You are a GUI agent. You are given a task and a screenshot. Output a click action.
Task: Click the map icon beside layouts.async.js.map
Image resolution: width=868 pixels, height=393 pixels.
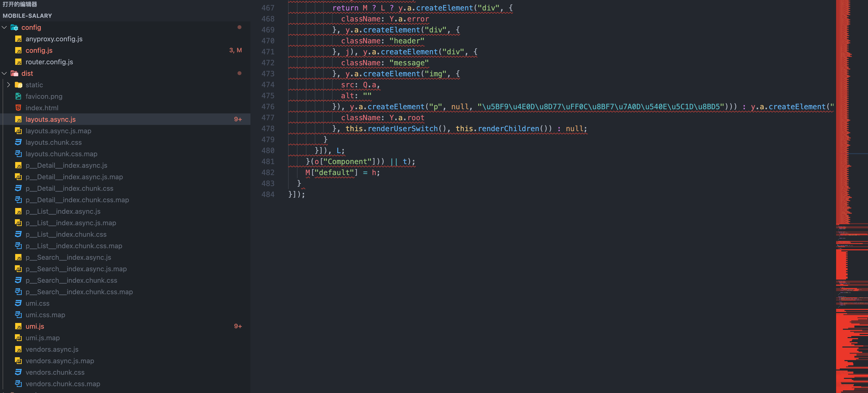point(19,131)
